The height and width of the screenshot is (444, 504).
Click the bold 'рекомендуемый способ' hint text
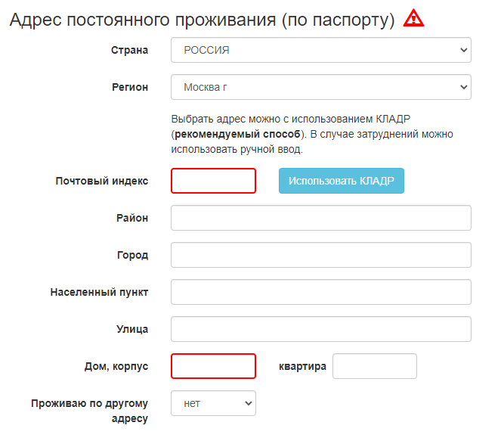(237, 134)
